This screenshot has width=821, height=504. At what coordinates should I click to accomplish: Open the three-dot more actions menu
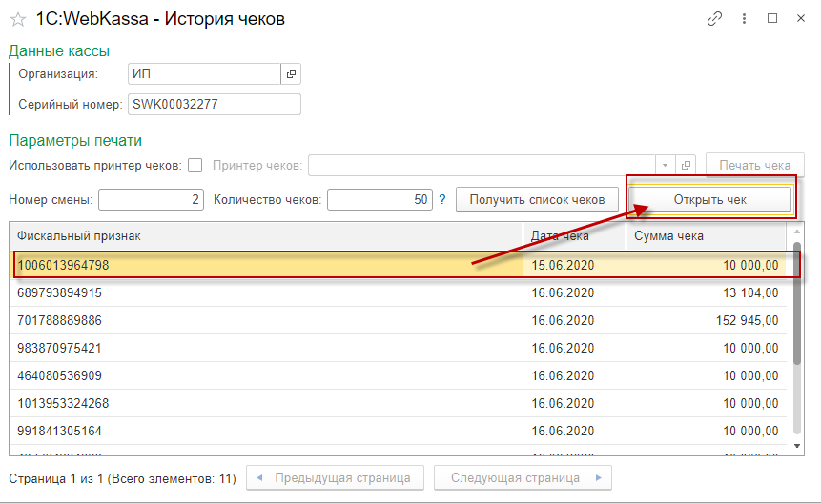pos(744,19)
